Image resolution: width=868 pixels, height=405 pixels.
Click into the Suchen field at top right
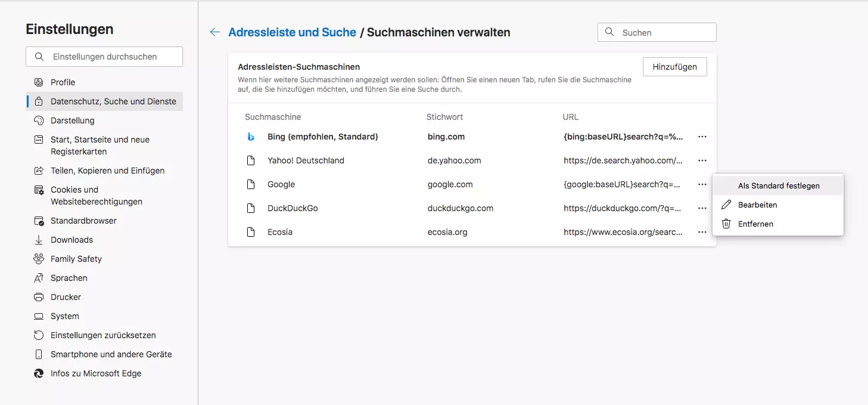click(x=664, y=33)
